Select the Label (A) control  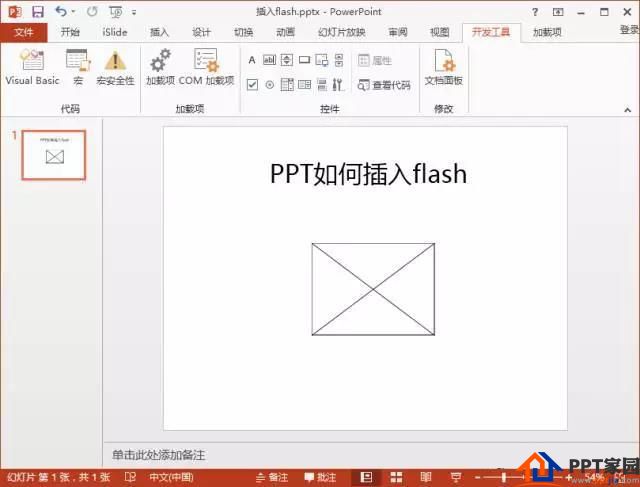(x=252, y=60)
